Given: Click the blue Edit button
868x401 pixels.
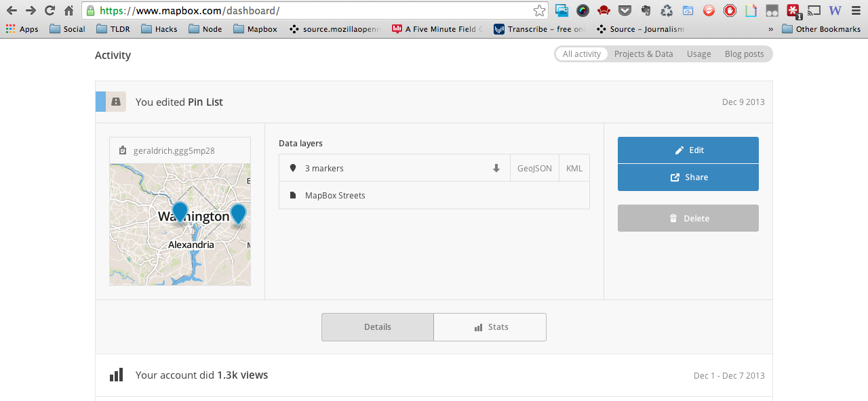Looking at the screenshot, I should 688,150.
